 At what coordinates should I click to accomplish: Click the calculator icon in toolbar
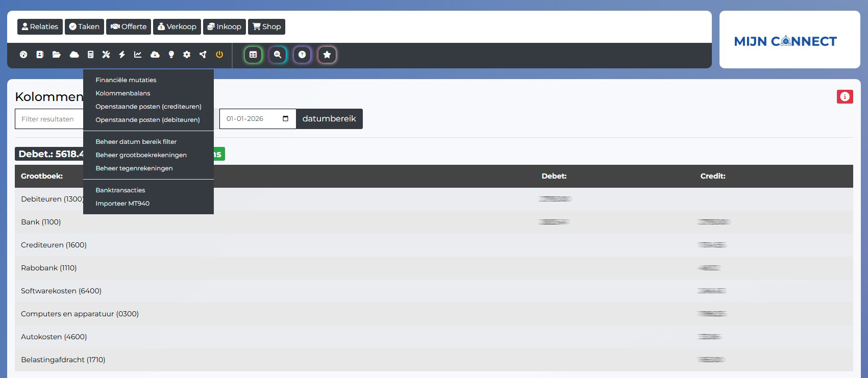click(90, 55)
